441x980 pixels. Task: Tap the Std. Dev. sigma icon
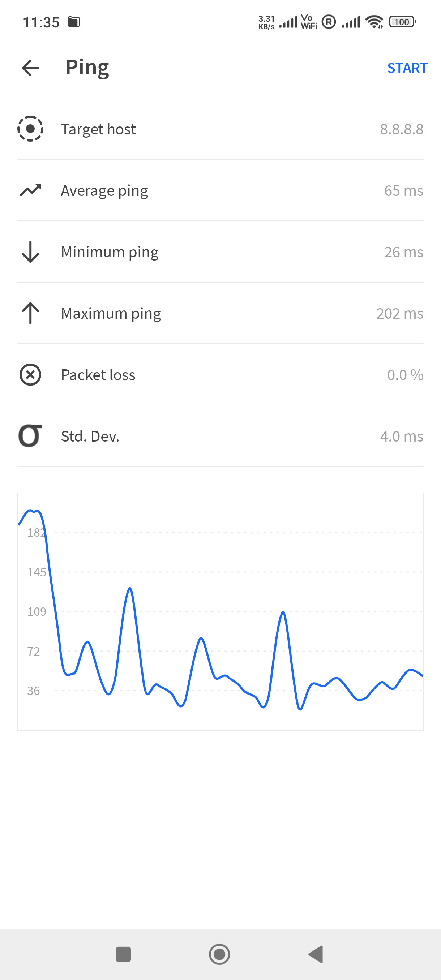point(30,436)
